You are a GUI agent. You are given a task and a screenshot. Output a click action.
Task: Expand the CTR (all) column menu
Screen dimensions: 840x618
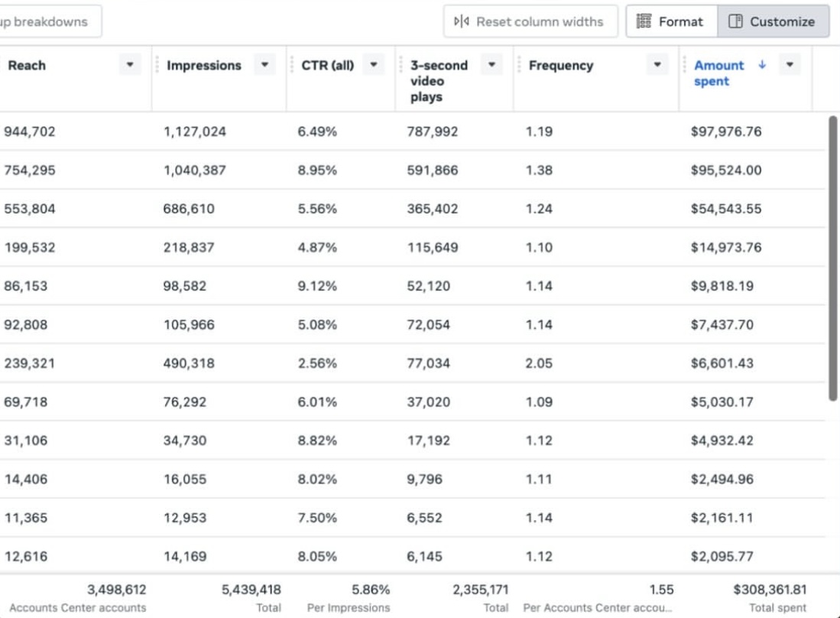point(373,65)
